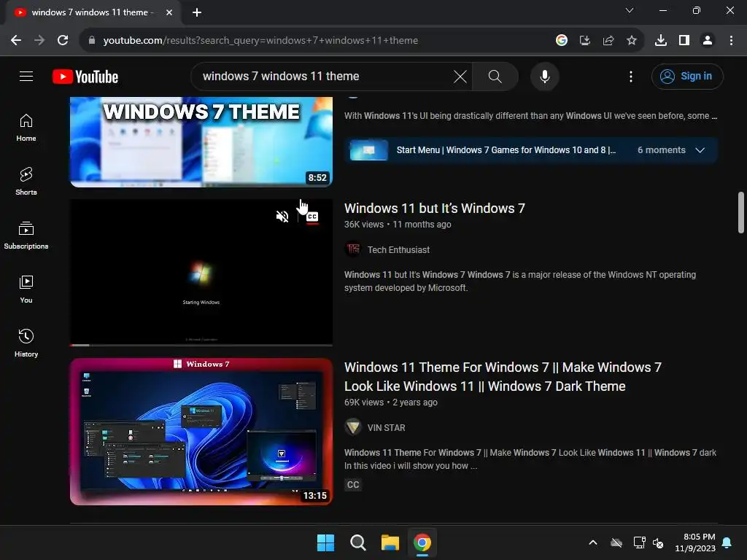The image size is (747, 560).
Task: Expand the 6 moments chevron
Action: [x=700, y=150]
